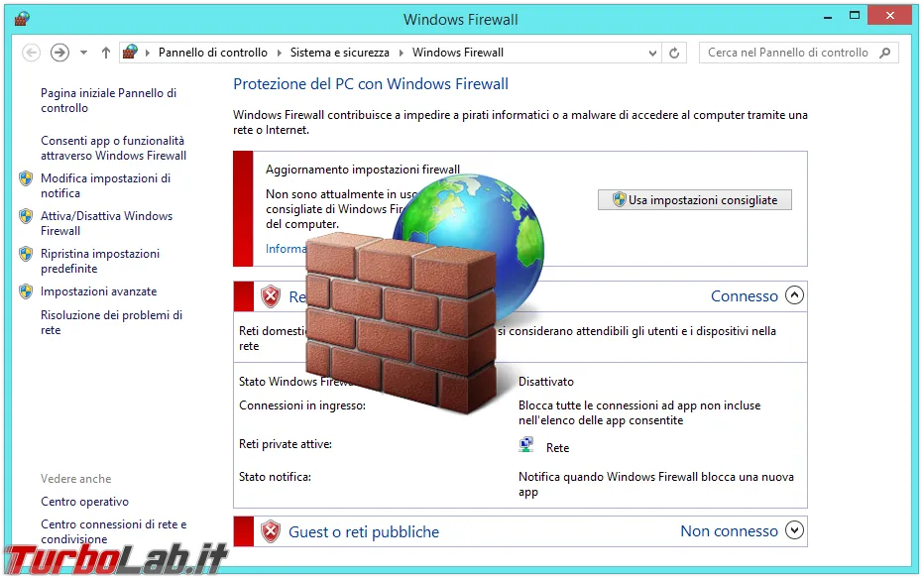The image size is (924, 578).
Task: Click the search magnifier icon
Action: [884, 53]
